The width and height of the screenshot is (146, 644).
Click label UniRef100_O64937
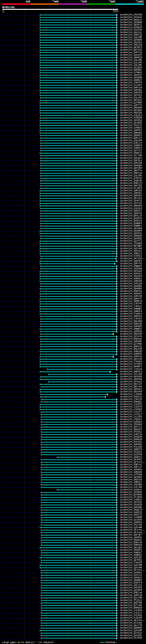(x=131, y=75)
